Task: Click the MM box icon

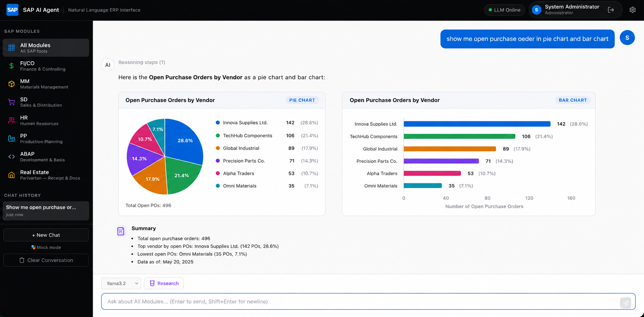Action: coord(12,84)
